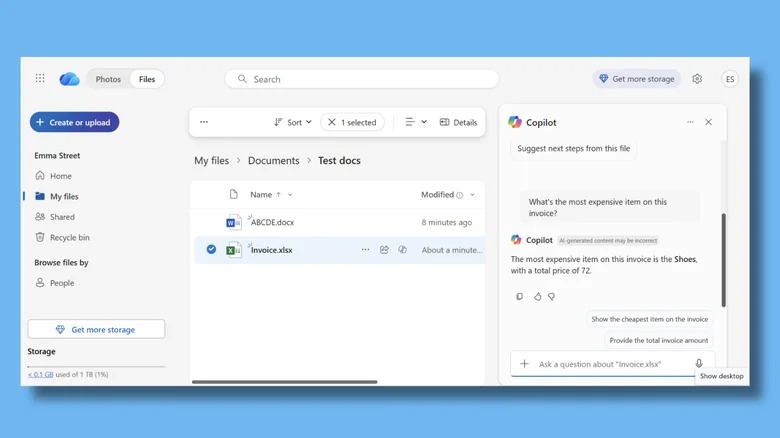Click the plus icon in Copilot input box
This screenshot has width=780, height=438.
(x=524, y=364)
